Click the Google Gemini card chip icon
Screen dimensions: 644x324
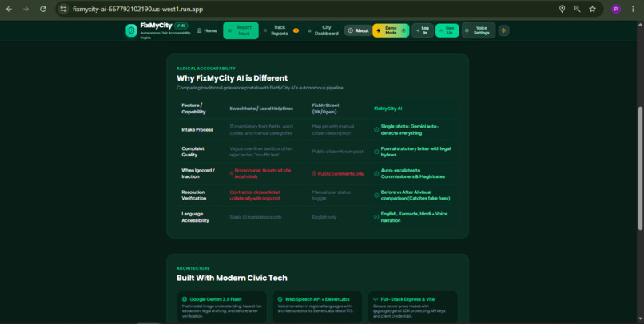[185, 299]
